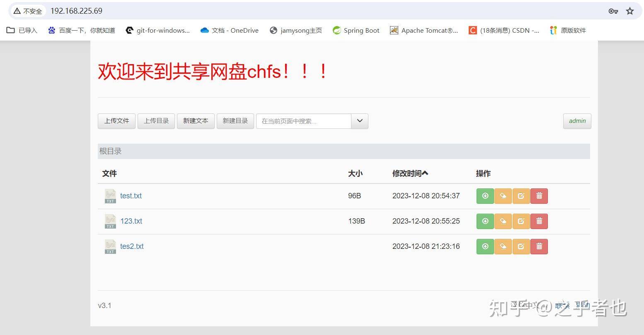The image size is (644, 335).
Task: Open 百度一下 bookmark
Action: [x=81, y=30]
